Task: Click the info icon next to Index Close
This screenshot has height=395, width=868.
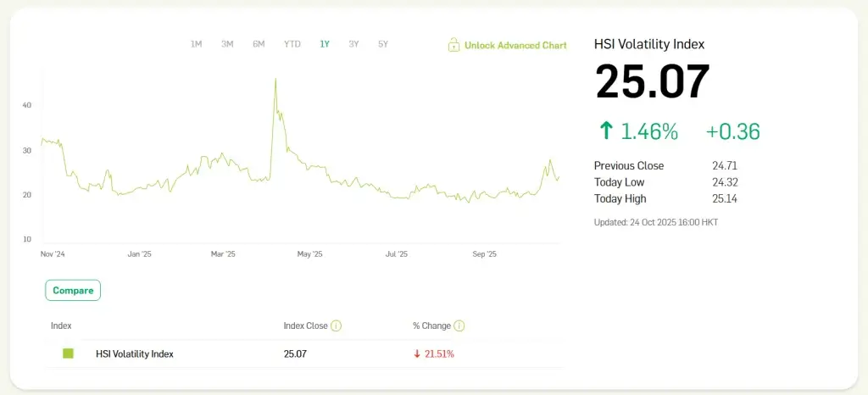Action: (337, 325)
